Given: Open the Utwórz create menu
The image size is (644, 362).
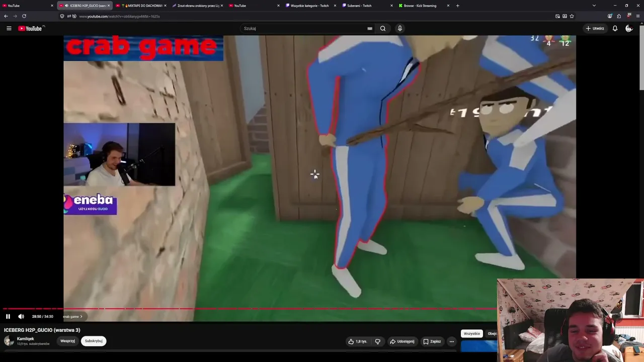Looking at the screenshot, I should 595,29.
